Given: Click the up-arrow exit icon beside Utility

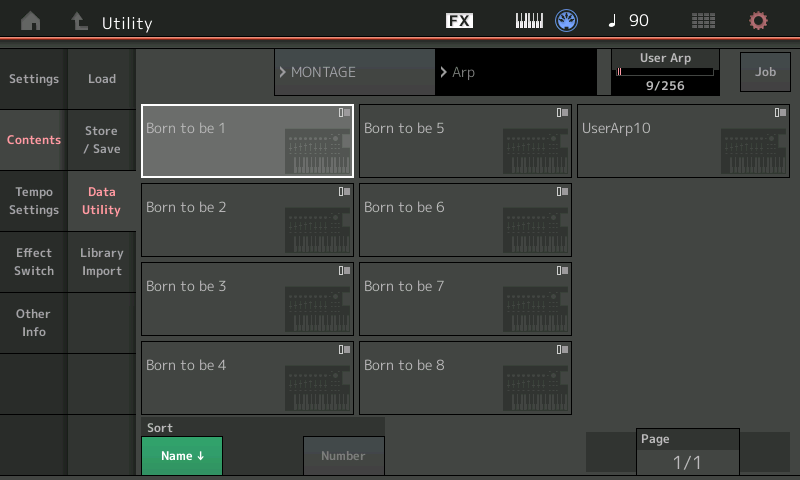Looking at the screenshot, I should (79, 21).
